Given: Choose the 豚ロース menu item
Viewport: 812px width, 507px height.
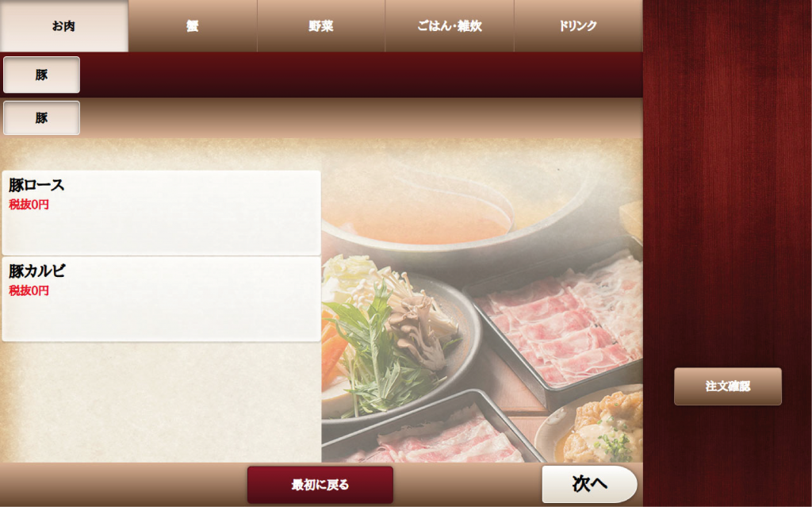Looking at the screenshot, I should click(162, 213).
